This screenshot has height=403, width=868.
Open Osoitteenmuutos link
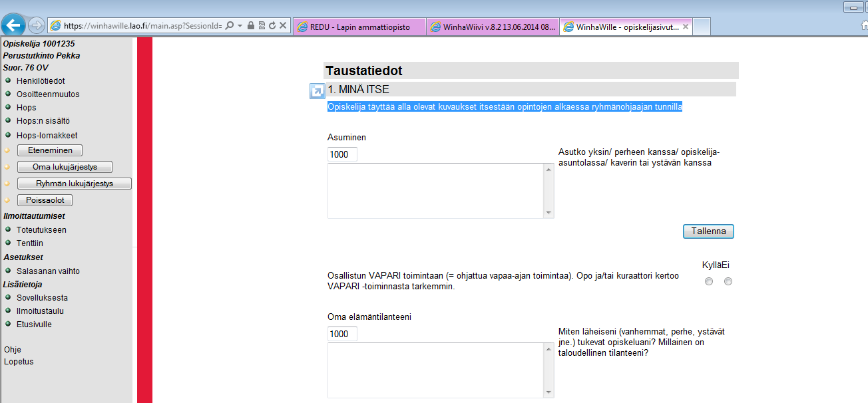tap(48, 94)
